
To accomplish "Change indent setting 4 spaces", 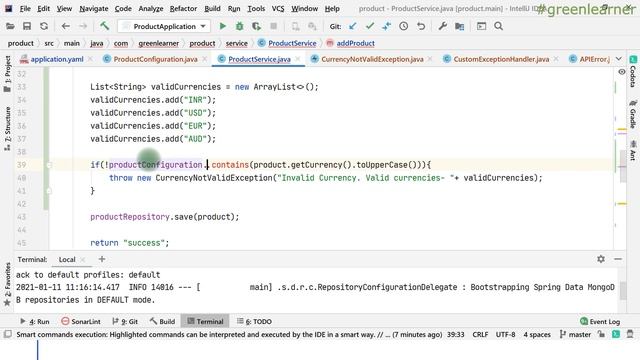I will pyautogui.click(x=537, y=334).
